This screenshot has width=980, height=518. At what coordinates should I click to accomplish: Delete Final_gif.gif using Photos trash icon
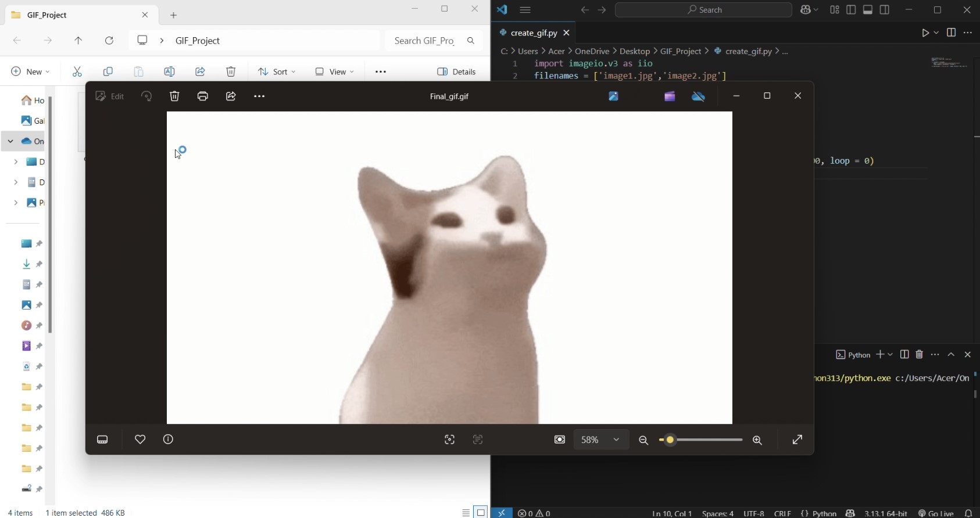(174, 96)
